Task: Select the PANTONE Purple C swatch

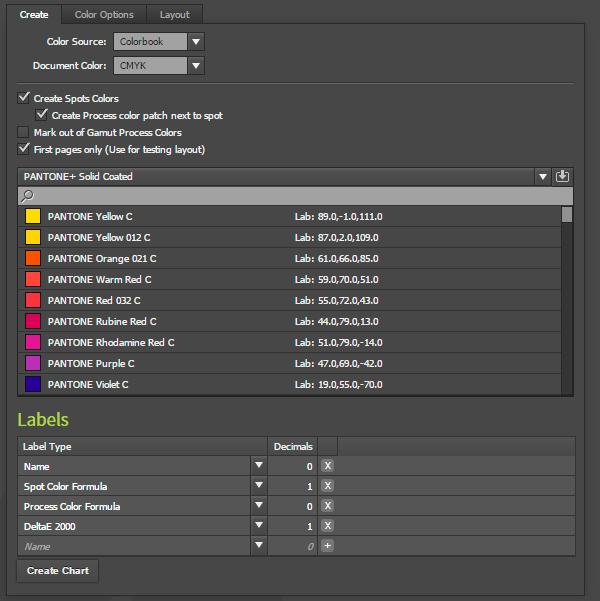Action: (x=33, y=363)
